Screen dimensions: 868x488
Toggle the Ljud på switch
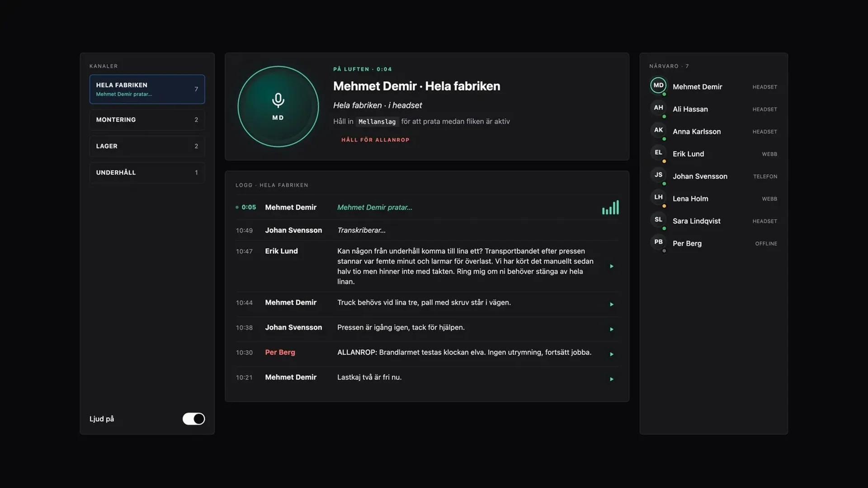193,419
